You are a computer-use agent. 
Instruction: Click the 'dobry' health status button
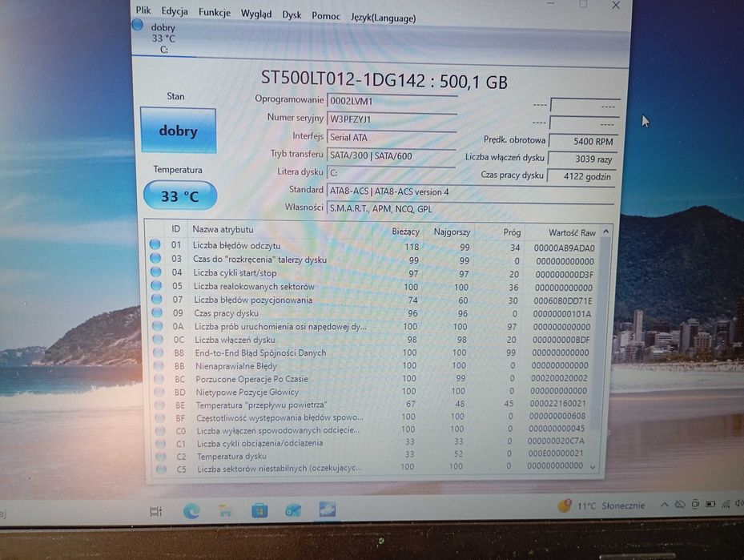click(x=178, y=130)
